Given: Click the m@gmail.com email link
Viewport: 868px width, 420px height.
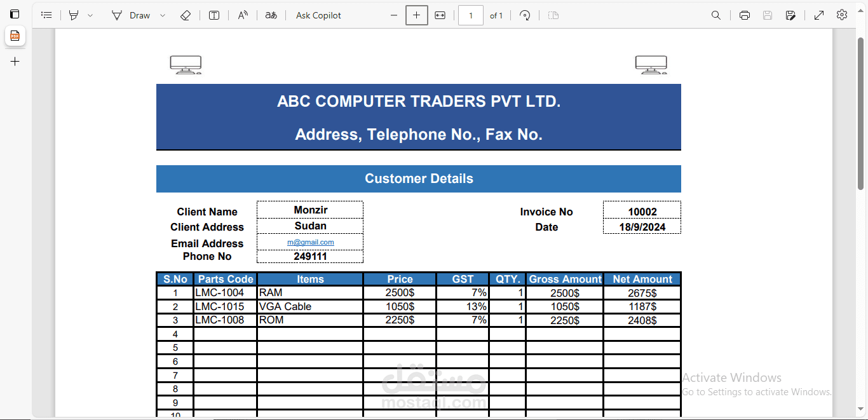Looking at the screenshot, I should pyautogui.click(x=310, y=242).
